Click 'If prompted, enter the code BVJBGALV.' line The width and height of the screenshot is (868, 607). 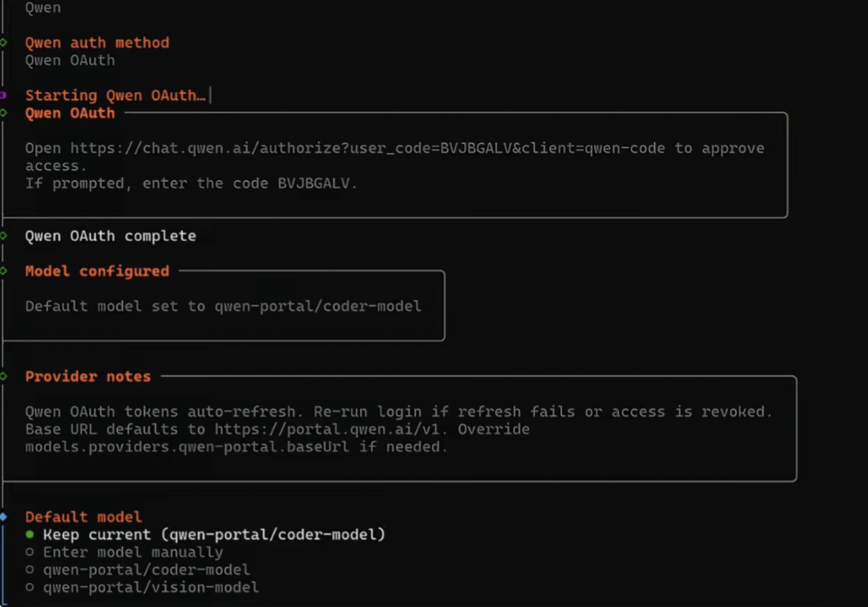[191, 184]
